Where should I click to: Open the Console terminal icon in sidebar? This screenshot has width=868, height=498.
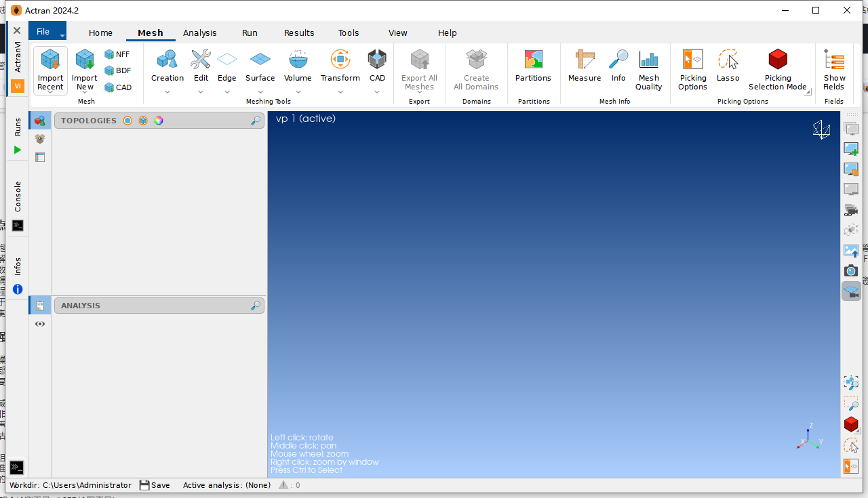18,226
